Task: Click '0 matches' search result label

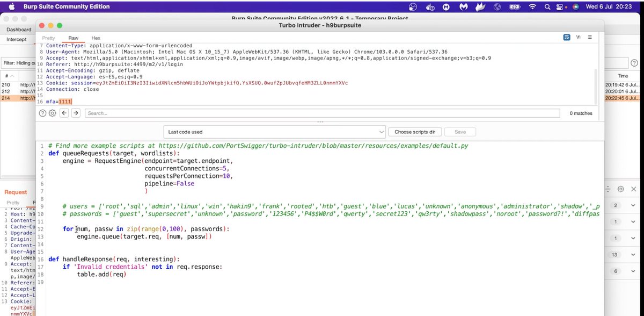Action: click(581, 113)
